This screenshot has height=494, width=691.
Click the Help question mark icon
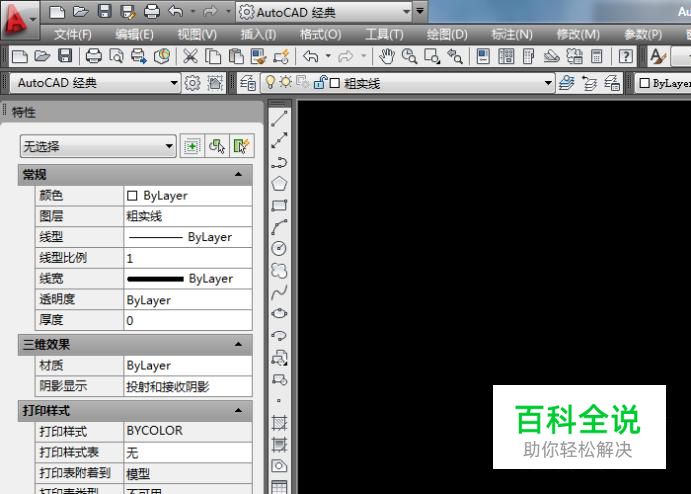click(626, 56)
